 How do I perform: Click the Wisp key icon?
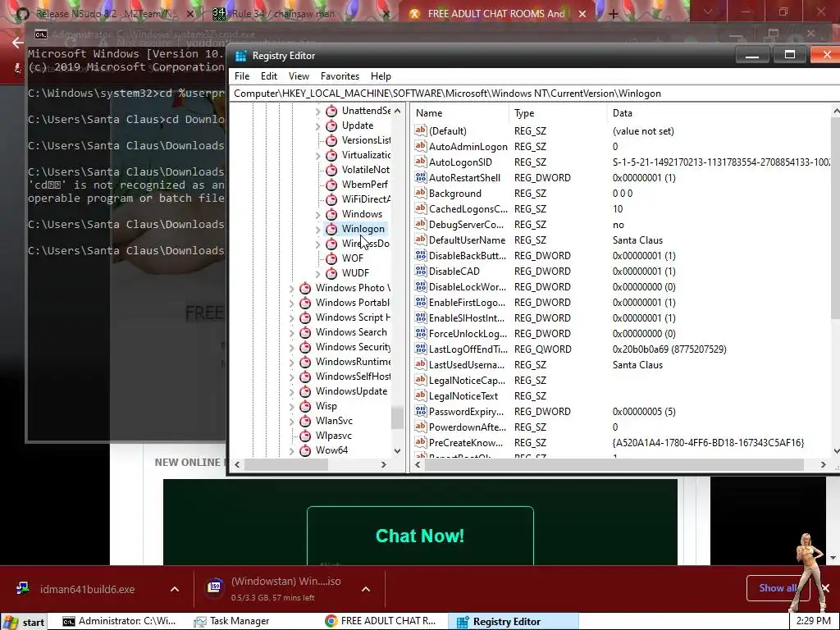pyautogui.click(x=305, y=406)
